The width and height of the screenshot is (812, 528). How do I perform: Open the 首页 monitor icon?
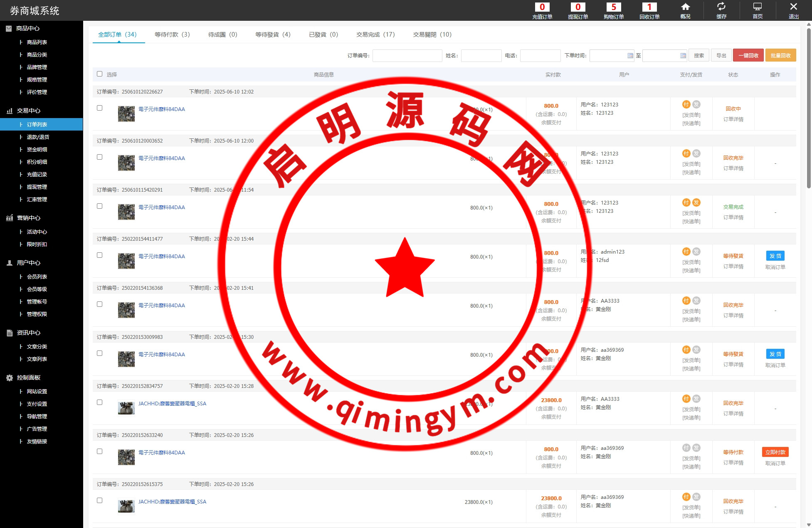[x=758, y=7]
